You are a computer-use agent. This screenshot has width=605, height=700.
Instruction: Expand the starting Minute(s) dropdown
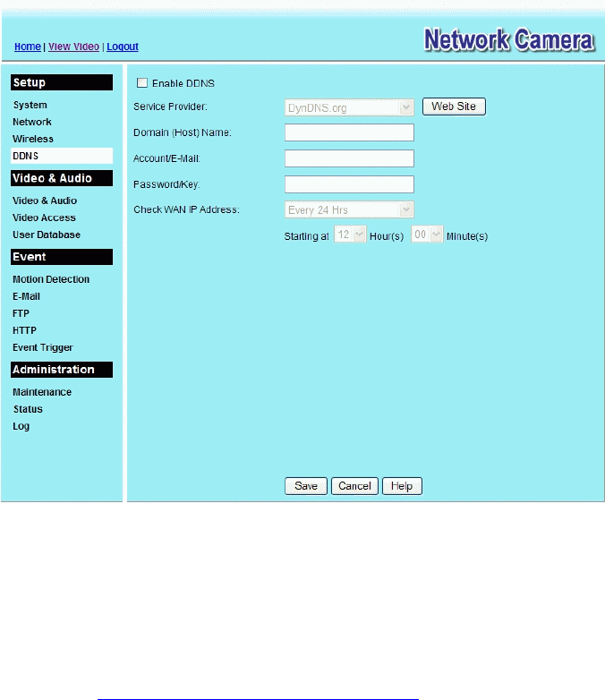[427, 235]
